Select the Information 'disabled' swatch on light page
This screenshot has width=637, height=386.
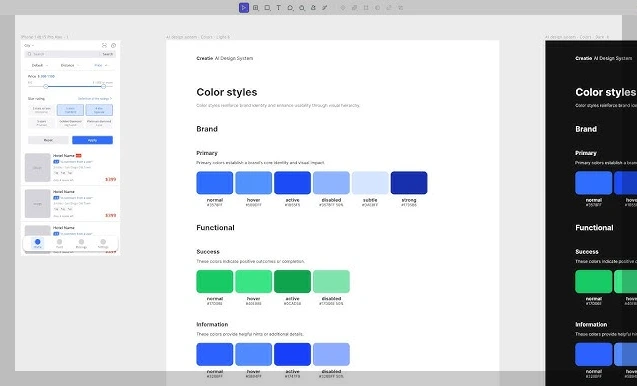point(331,354)
